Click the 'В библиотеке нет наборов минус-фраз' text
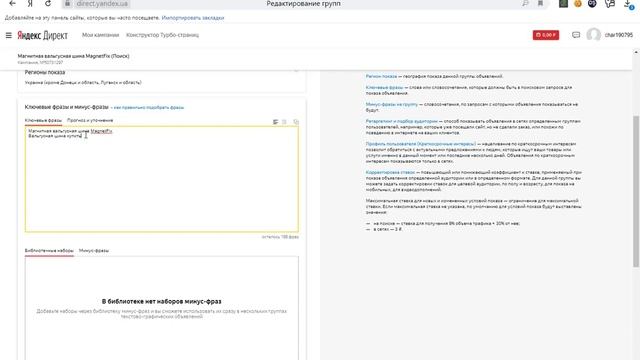Image resolution: width=640 pixels, height=360 pixels. click(x=162, y=302)
